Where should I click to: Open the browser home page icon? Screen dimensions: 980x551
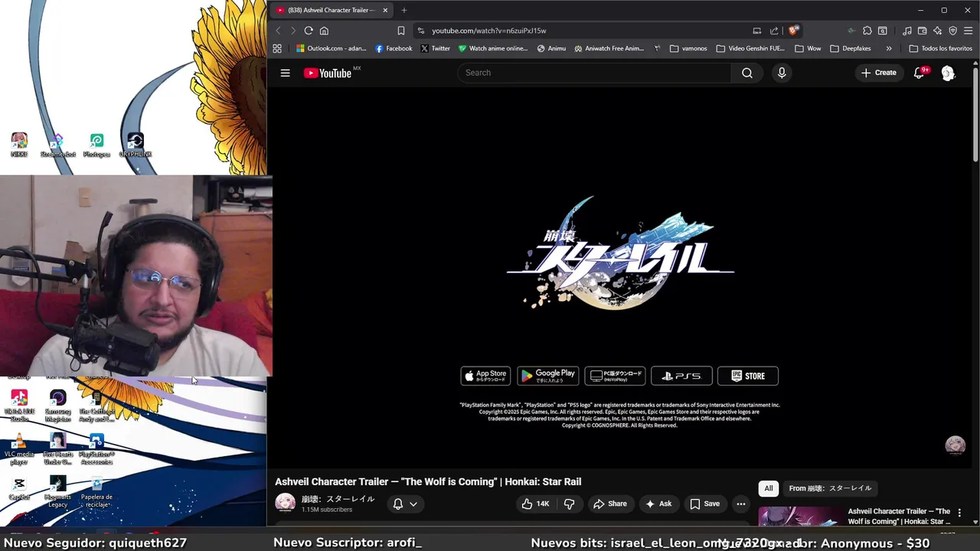point(324,31)
